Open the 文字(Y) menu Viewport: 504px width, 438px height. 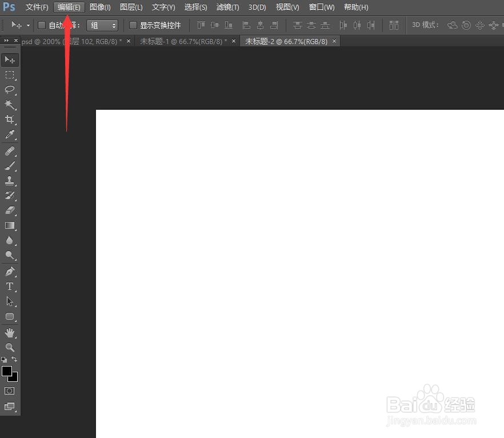click(163, 7)
